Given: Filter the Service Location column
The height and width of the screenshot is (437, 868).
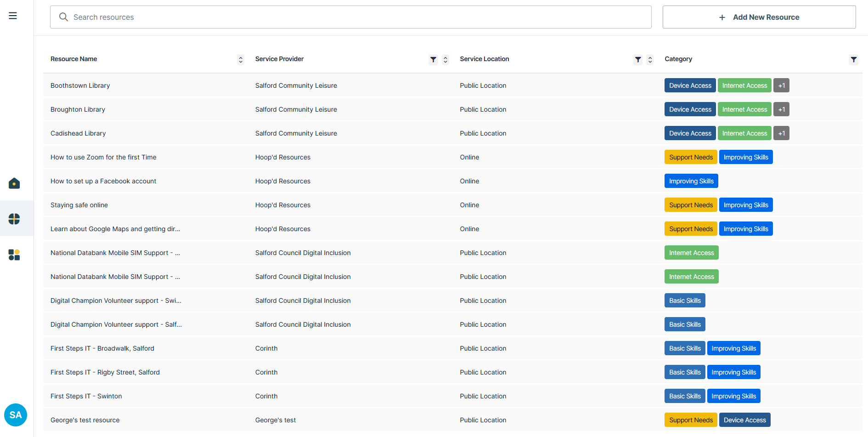Looking at the screenshot, I should tap(638, 59).
